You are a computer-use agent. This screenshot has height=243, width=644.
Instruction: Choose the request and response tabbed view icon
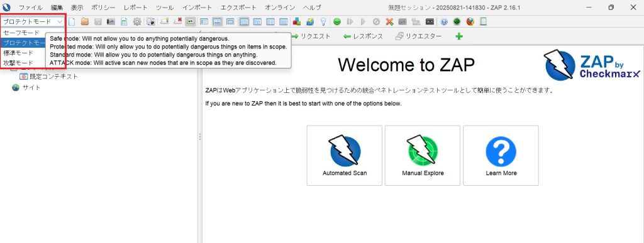pyautogui.click(x=244, y=22)
